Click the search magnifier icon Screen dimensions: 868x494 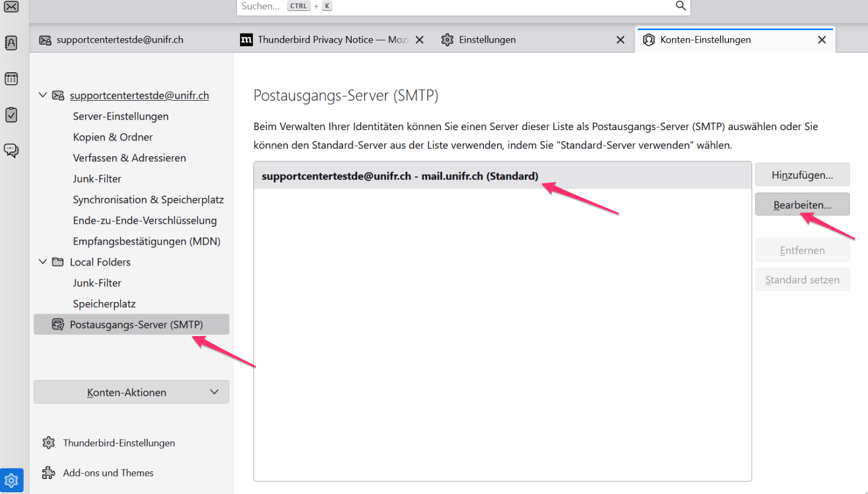(681, 6)
